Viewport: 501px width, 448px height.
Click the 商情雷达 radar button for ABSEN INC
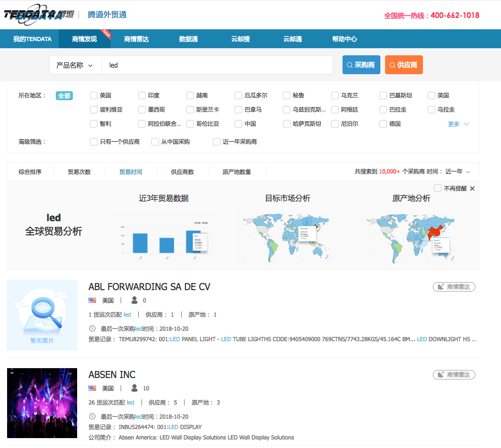click(454, 375)
